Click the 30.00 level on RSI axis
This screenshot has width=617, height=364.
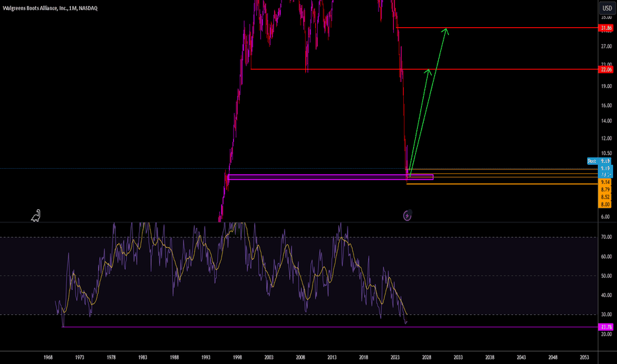point(606,314)
